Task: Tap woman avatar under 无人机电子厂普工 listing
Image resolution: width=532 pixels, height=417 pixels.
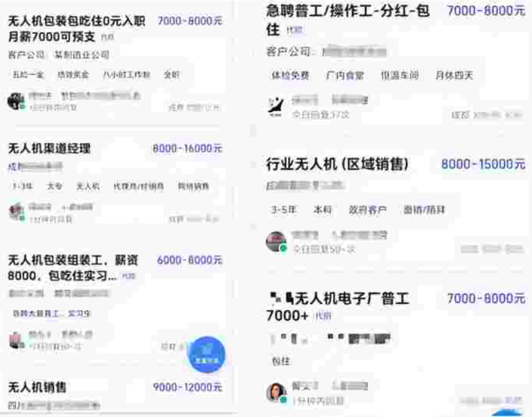Action: coord(276,392)
